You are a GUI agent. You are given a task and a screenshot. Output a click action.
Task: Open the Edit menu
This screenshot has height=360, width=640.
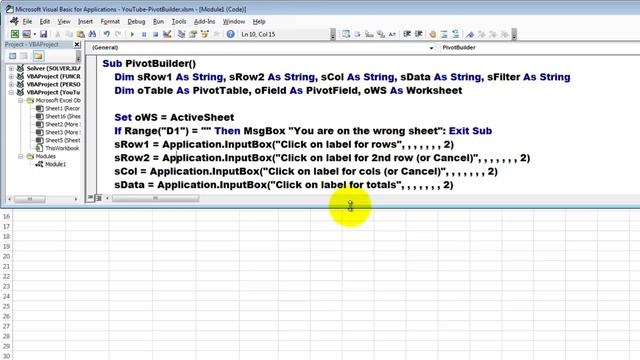coord(44,22)
